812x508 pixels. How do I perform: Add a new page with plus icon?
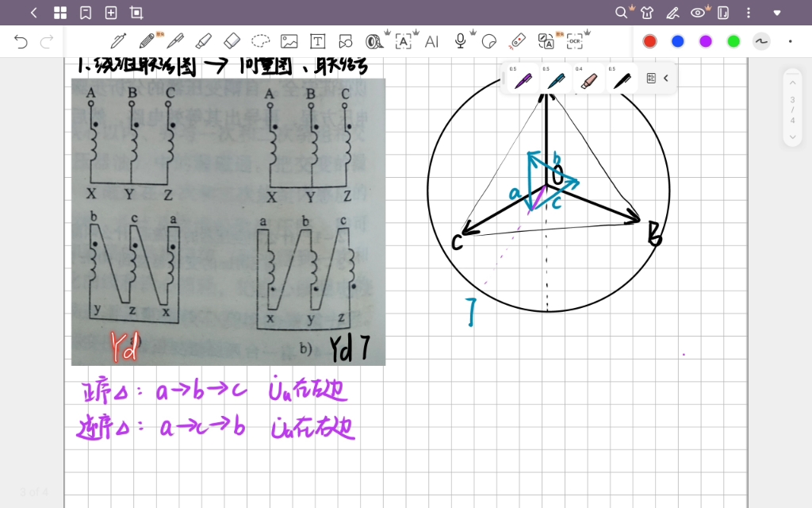click(x=111, y=13)
